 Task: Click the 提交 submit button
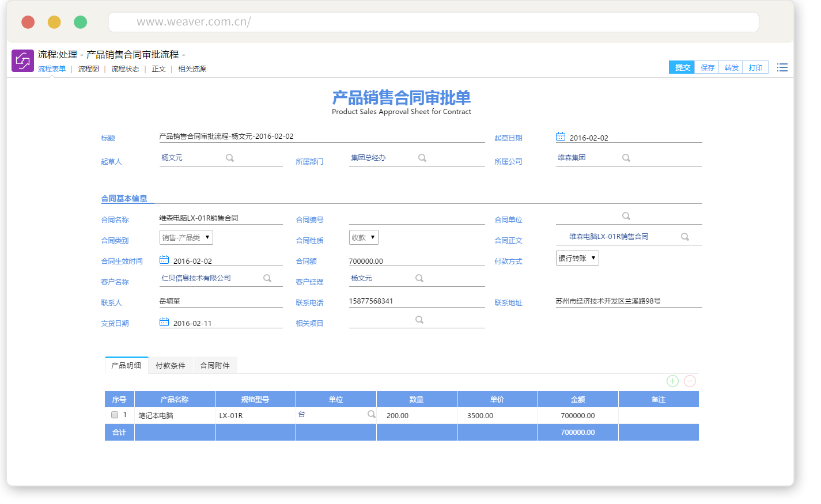pos(682,68)
